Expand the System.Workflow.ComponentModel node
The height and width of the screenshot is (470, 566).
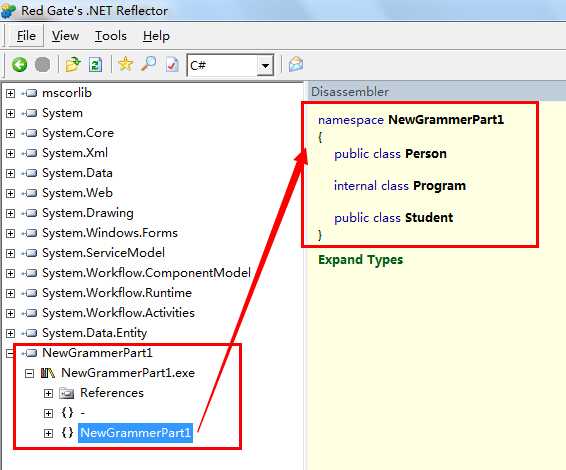(x=10, y=274)
